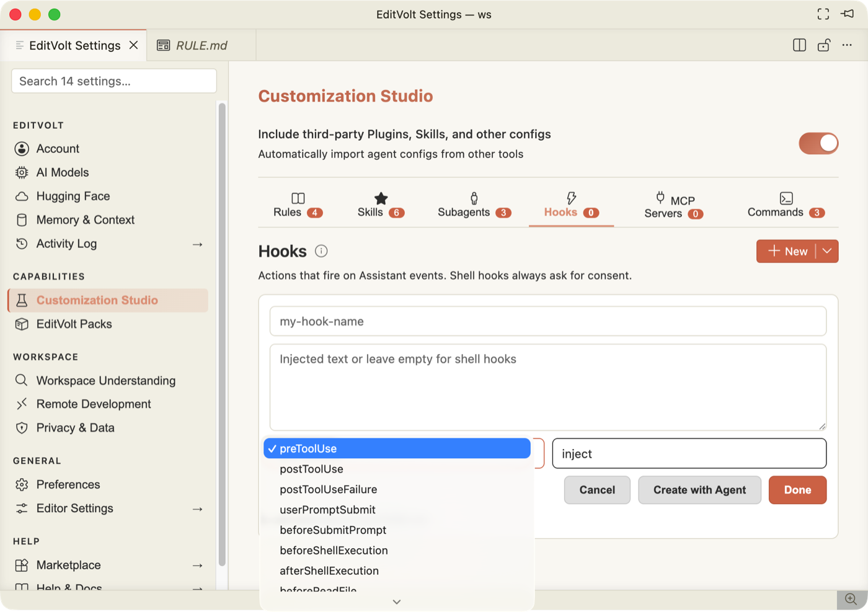
Task: Select afterShellExecution from the event list
Action: pos(397,571)
